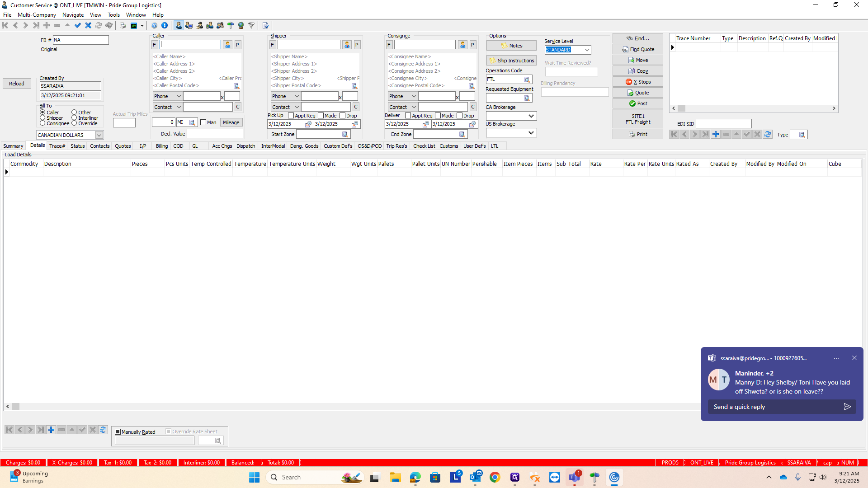Click the Find Quote button
Screen dimensions: 868x488
click(637, 49)
